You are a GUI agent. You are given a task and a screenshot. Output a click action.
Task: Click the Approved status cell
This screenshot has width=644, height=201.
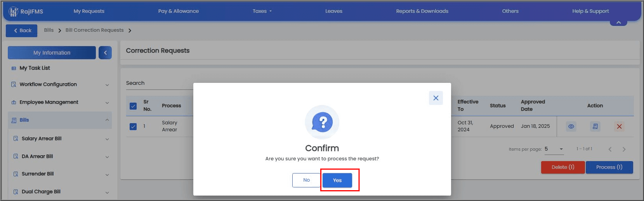tap(502, 126)
